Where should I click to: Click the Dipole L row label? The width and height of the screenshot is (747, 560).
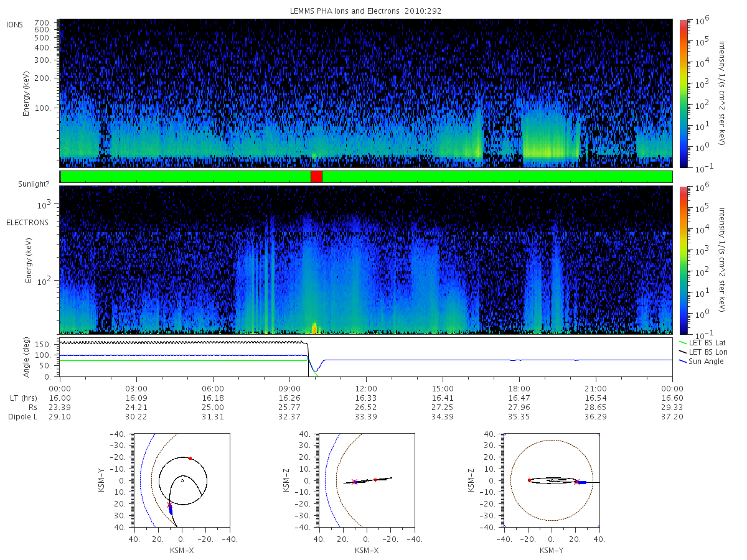click(22, 417)
